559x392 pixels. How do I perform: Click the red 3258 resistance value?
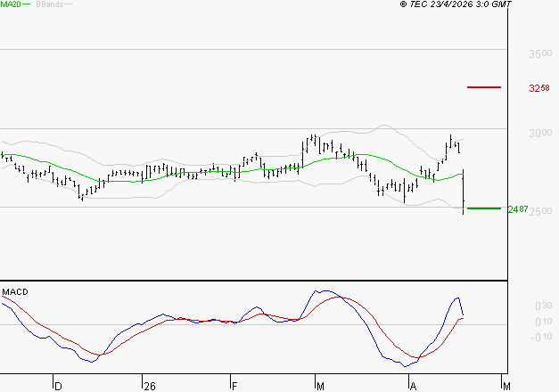pos(539,88)
